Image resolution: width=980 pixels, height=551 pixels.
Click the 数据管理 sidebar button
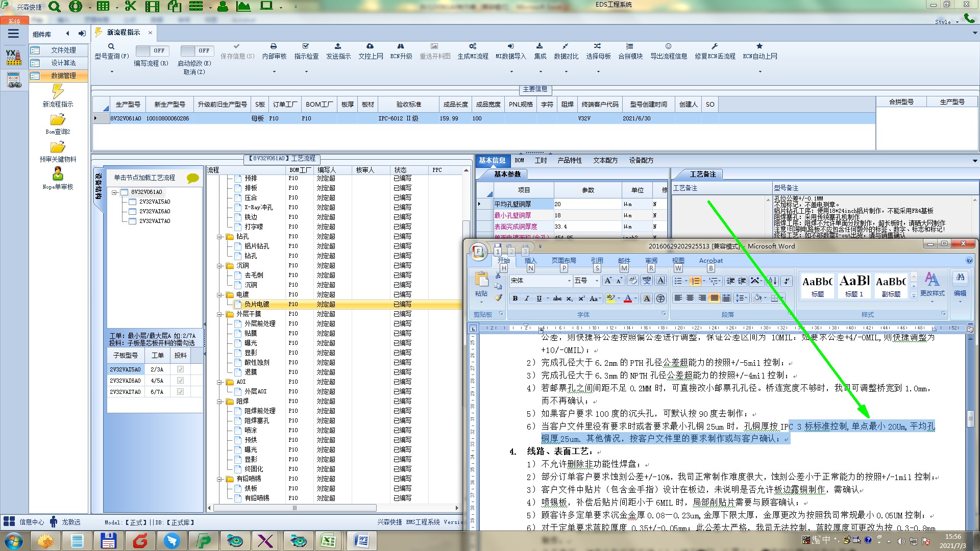[63, 76]
